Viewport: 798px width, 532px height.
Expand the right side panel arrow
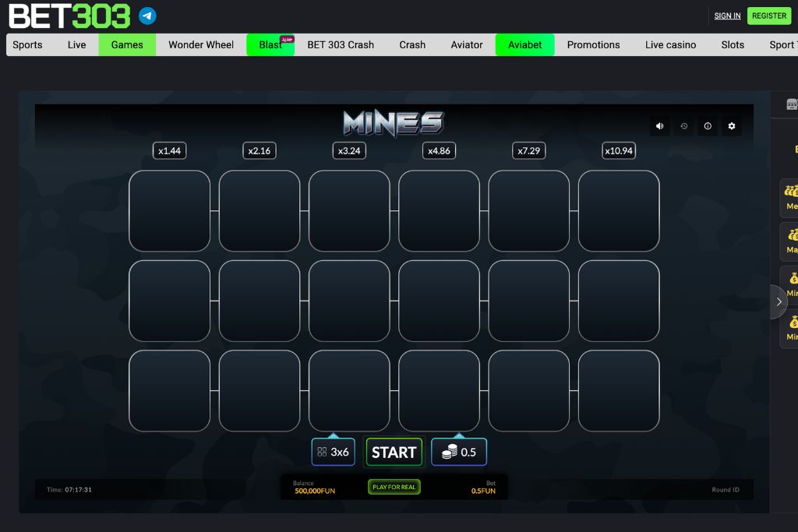point(779,301)
